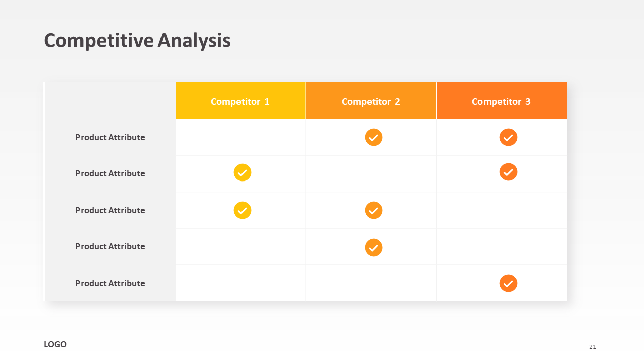
Task: Select the second Product Attribute row label
Action: 110,173
